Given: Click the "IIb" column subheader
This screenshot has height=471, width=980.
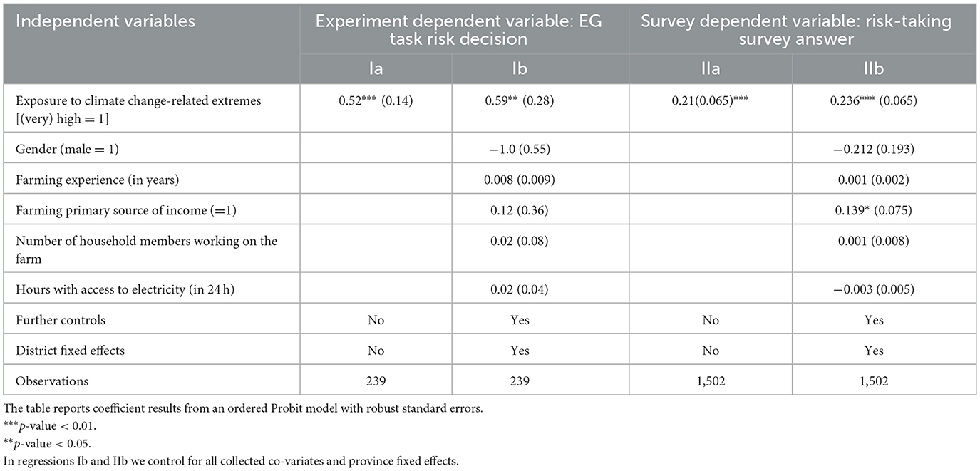Looking at the screenshot, I should 874,69.
